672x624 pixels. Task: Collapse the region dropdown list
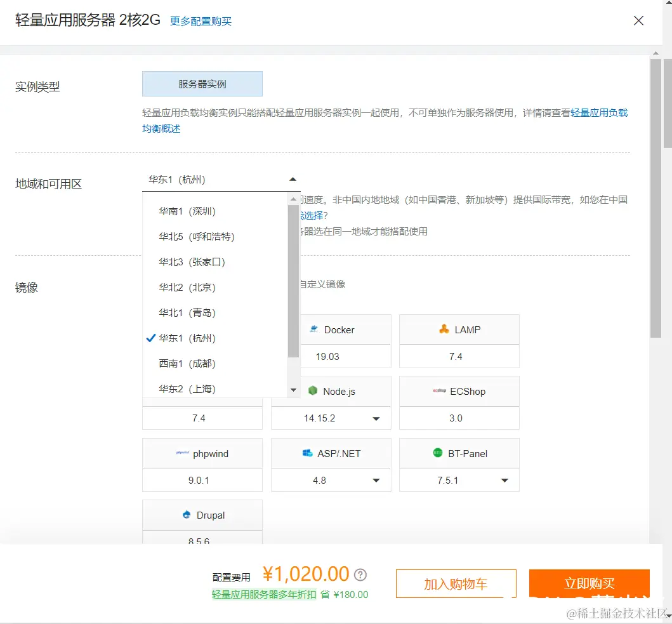tap(293, 178)
